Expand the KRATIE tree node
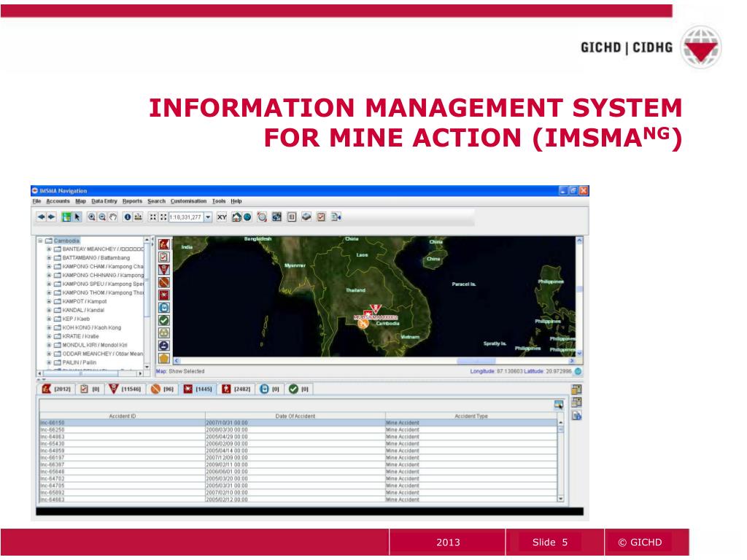This screenshot has width=747, height=560. tap(49, 336)
